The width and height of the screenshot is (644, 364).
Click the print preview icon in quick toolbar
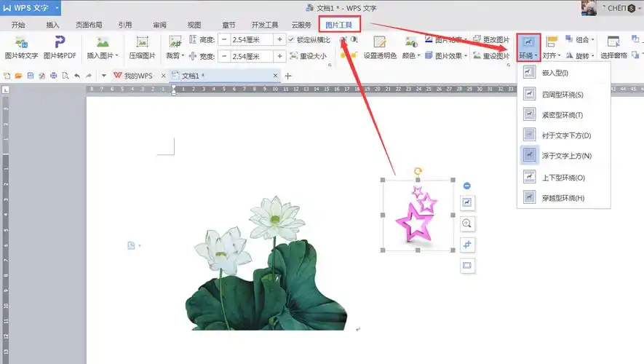click(x=65, y=76)
